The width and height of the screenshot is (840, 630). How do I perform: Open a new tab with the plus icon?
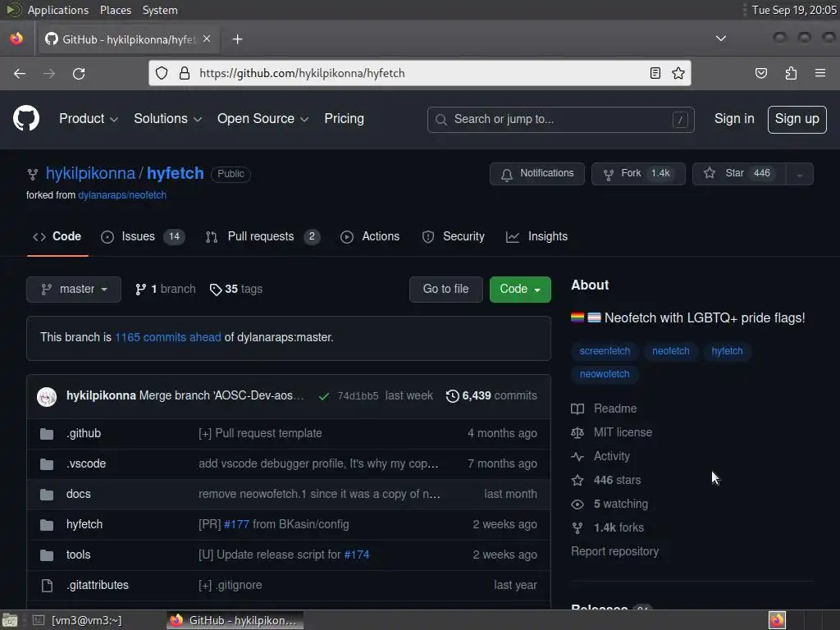click(237, 39)
